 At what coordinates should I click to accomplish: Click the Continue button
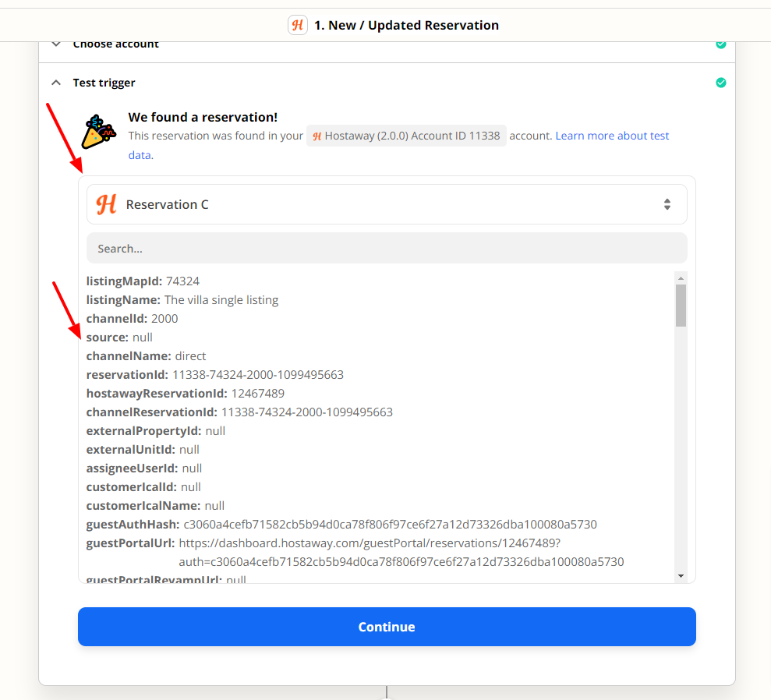(x=387, y=627)
